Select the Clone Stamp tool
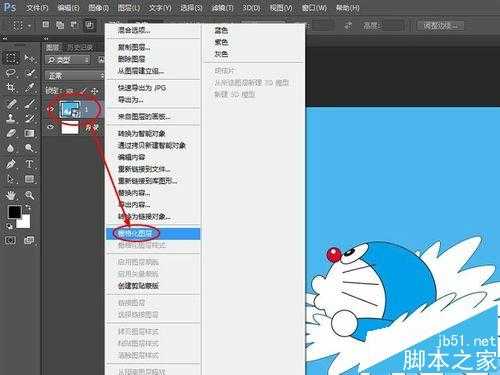 11,118
